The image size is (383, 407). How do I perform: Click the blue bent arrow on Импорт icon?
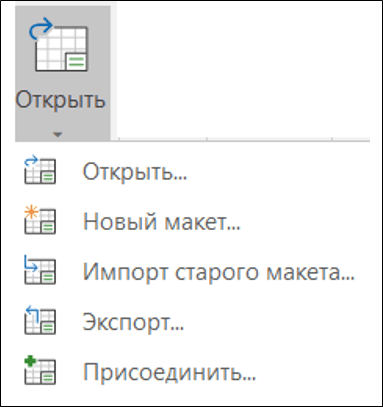[31, 265]
